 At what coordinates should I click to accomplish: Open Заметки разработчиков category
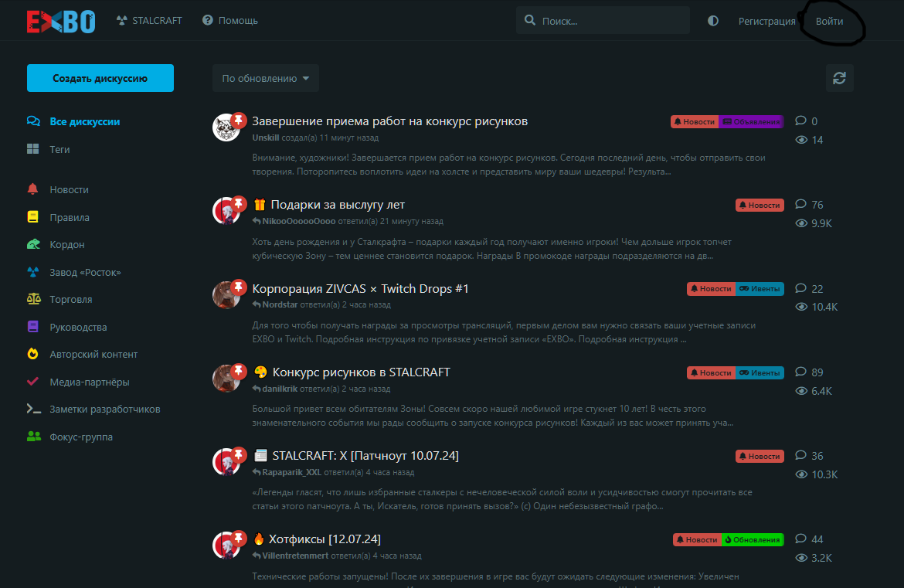coord(105,409)
